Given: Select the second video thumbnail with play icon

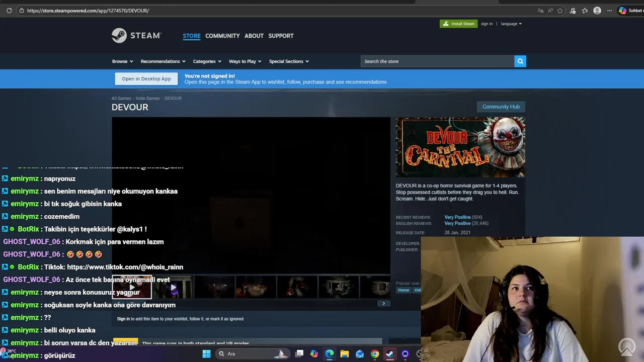Looking at the screenshot, I should (173, 287).
